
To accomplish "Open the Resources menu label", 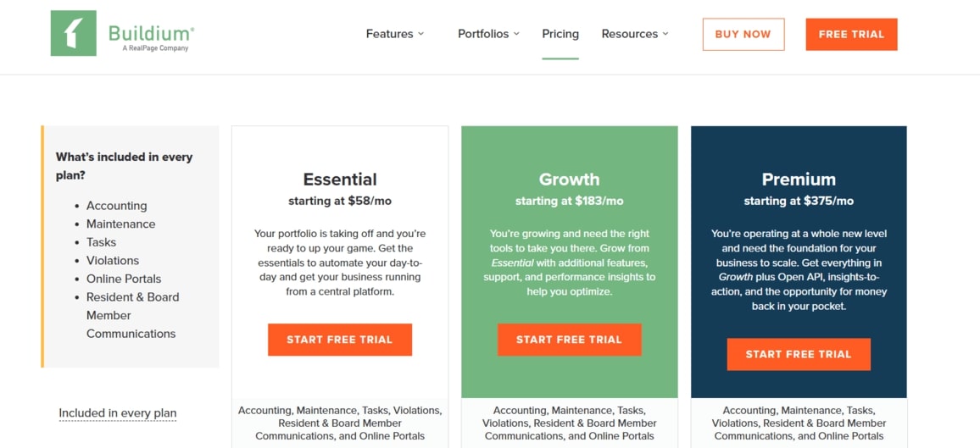I will 629,34.
